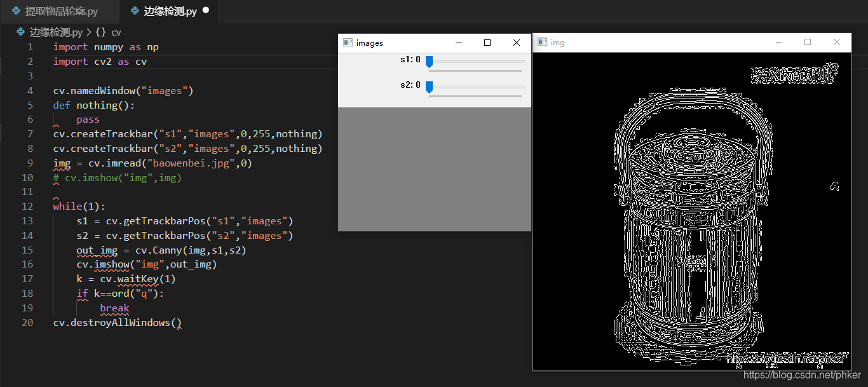
Task: Click Python file icon on 边缘检测.py tab
Action: [133, 11]
